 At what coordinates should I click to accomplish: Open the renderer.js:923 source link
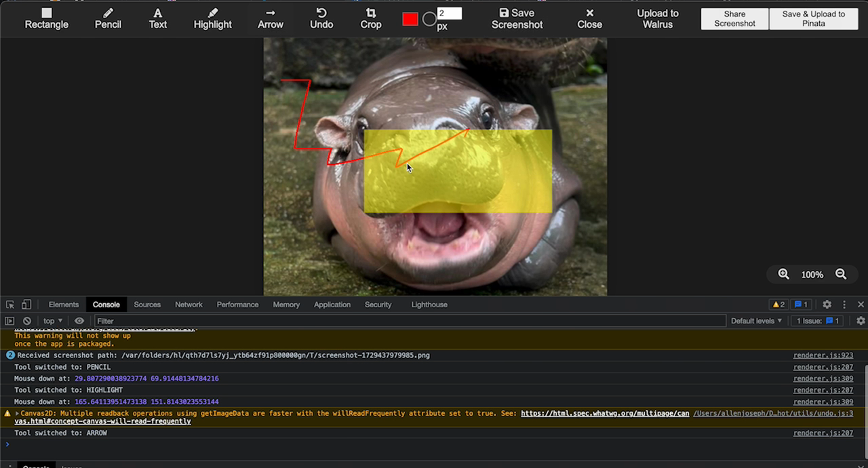tap(823, 355)
